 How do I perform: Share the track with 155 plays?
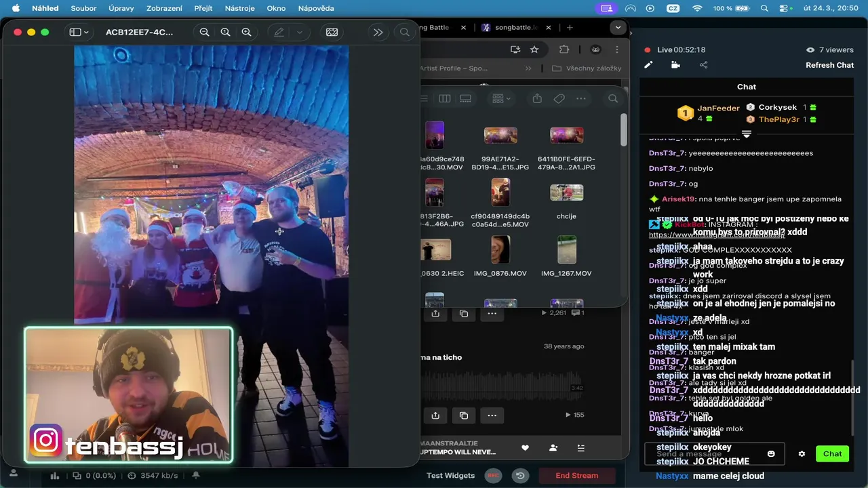click(435, 415)
